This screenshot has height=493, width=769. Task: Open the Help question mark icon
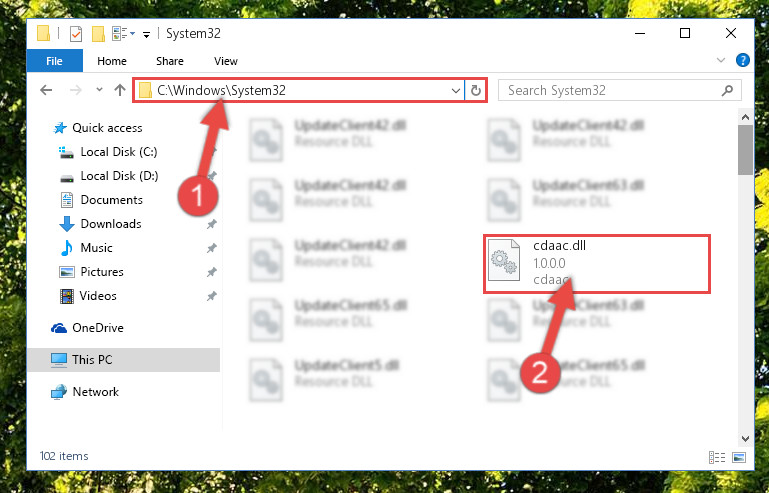coord(743,60)
